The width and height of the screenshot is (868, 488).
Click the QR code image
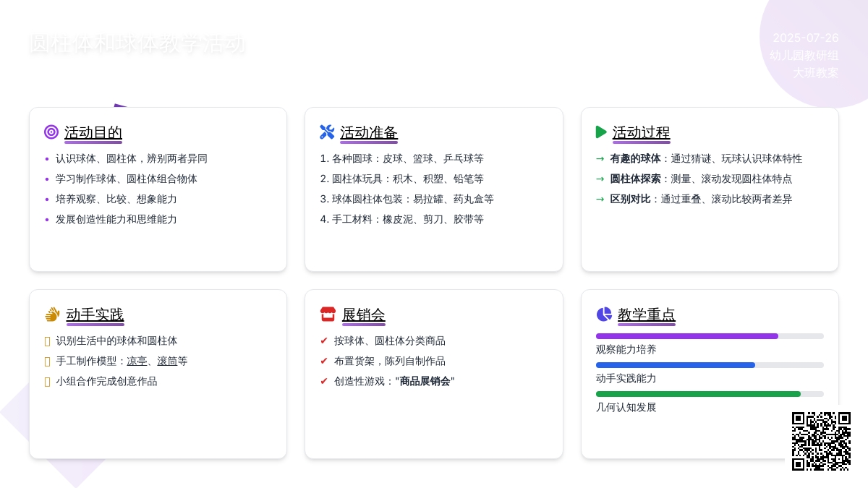pyautogui.click(x=821, y=441)
